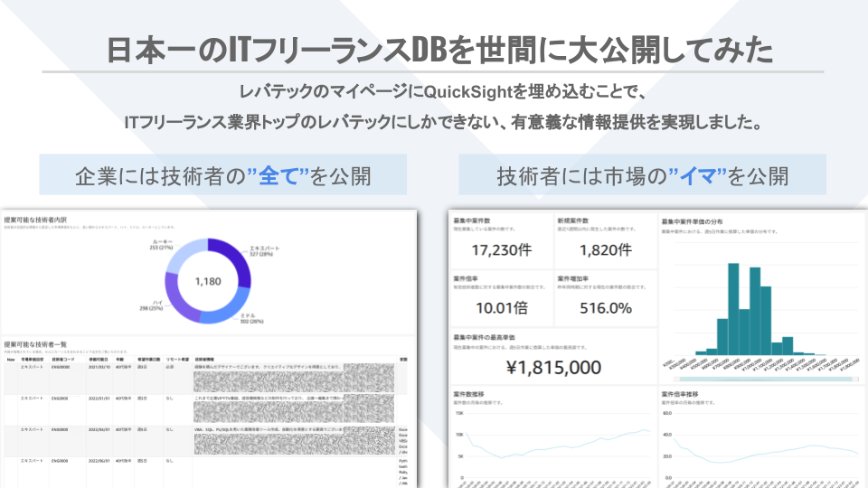This screenshot has height=488, width=868.
Task: Click the 必須 remote preference cell
Action: point(170,367)
